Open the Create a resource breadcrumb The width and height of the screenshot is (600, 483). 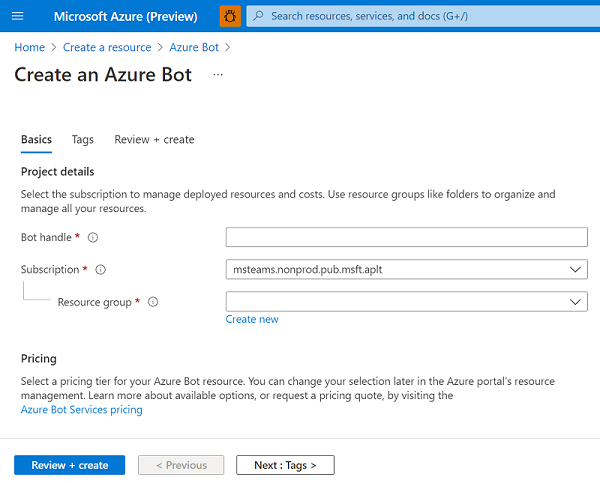click(x=107, y=47)
